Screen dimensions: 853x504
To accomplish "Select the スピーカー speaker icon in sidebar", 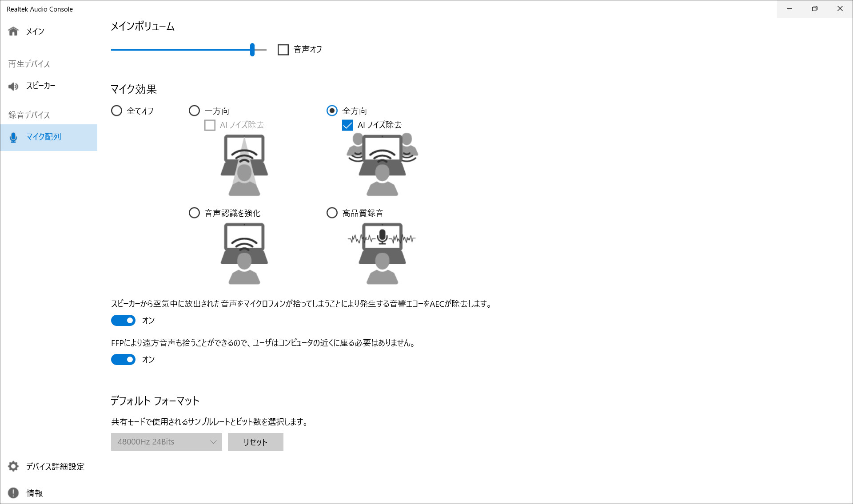I will click(13, 86).
